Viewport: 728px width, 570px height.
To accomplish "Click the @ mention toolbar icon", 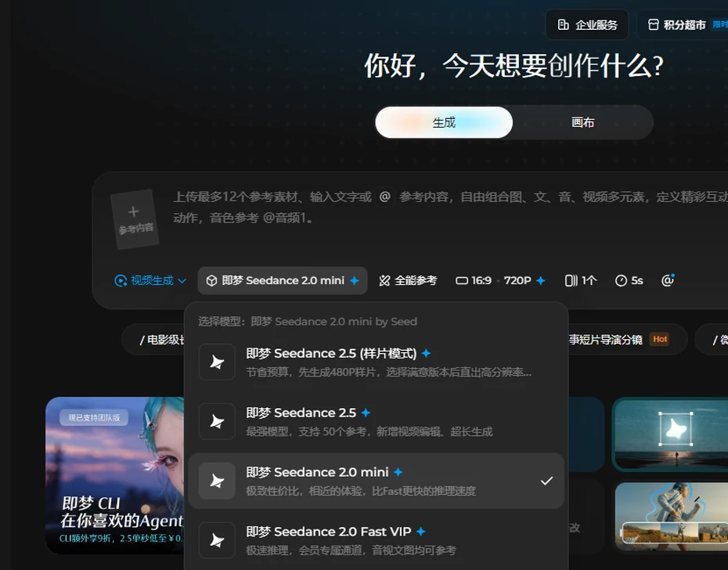I will (668, 280).
